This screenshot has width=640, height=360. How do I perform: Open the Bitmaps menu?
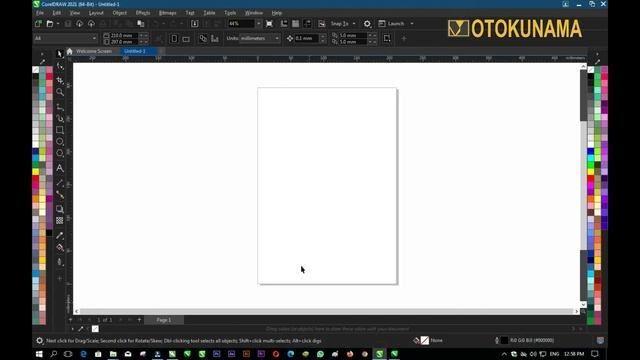[x=167, y=13]
